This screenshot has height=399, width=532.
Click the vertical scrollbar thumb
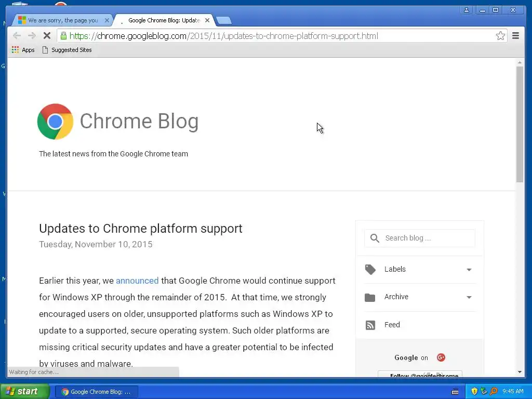tap(520, 124)
